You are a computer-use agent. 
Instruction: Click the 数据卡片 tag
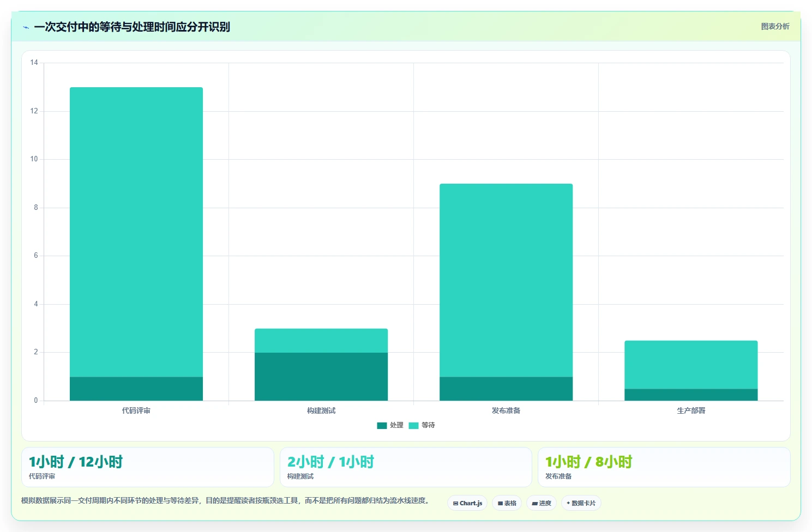[581, 503]
